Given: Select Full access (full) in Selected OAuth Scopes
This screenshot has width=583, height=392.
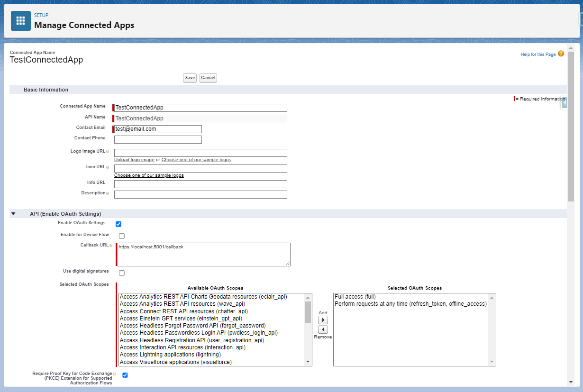Looking at the screenshot, I should (x=411, y=297).
